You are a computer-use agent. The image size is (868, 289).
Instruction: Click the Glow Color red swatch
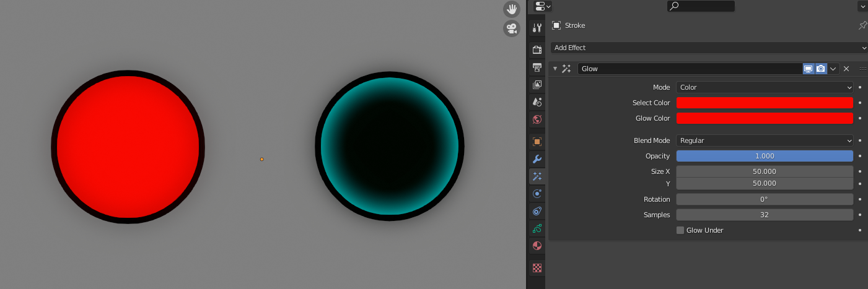[x=765, y=118]
